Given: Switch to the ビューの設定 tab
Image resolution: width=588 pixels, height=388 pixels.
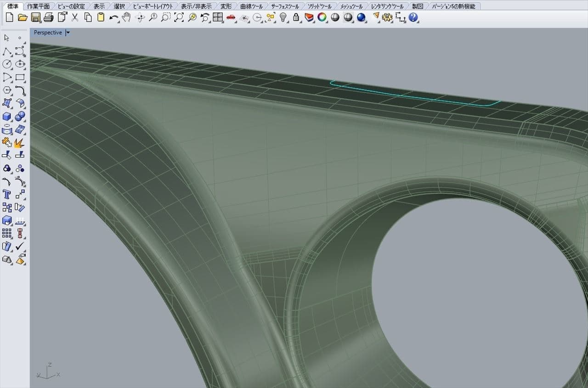Looking at the screenshot, I should (72, 6).
